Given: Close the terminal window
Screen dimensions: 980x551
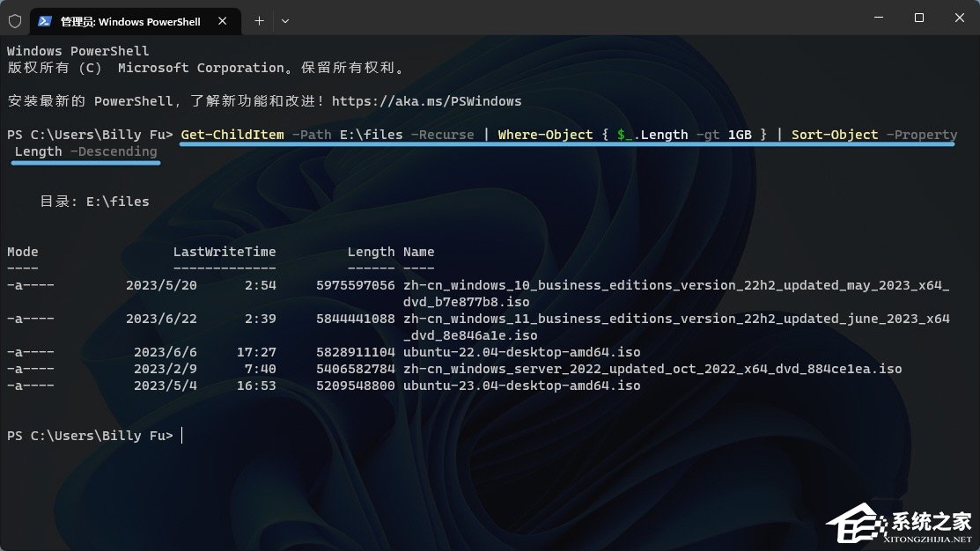Looking at the screenshot, I should 960,18.
